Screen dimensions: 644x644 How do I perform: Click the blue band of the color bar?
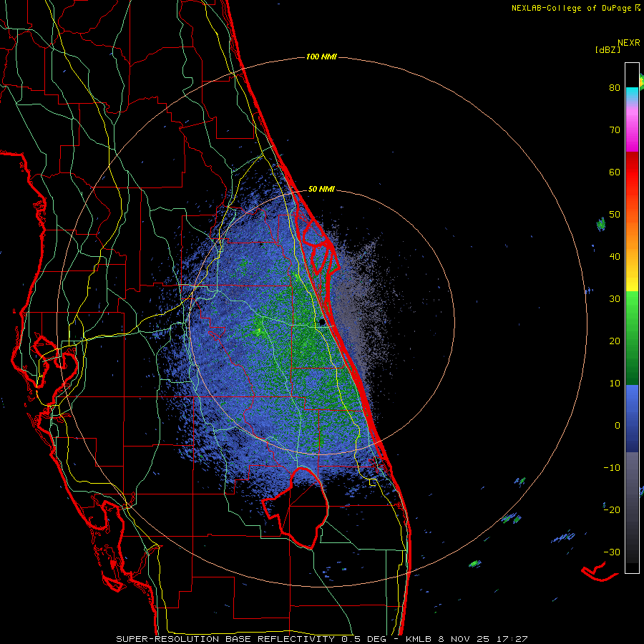(x=632, y=418)
